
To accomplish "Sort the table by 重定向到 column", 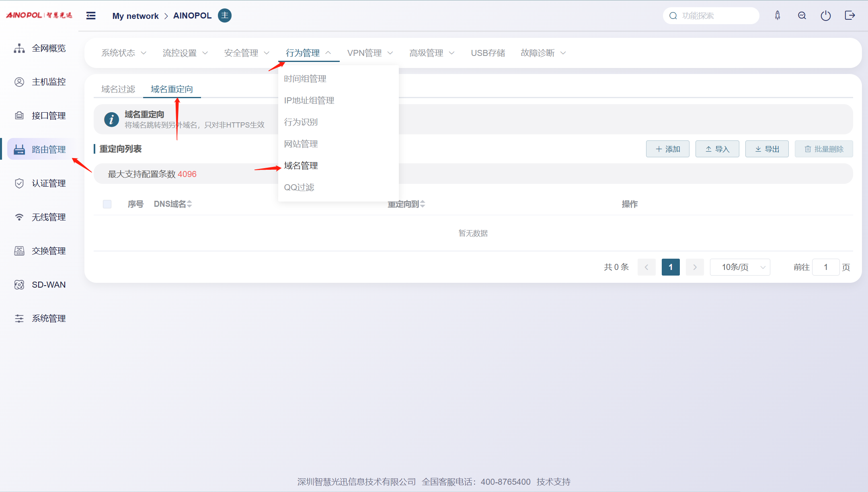I will click(422, 204).
